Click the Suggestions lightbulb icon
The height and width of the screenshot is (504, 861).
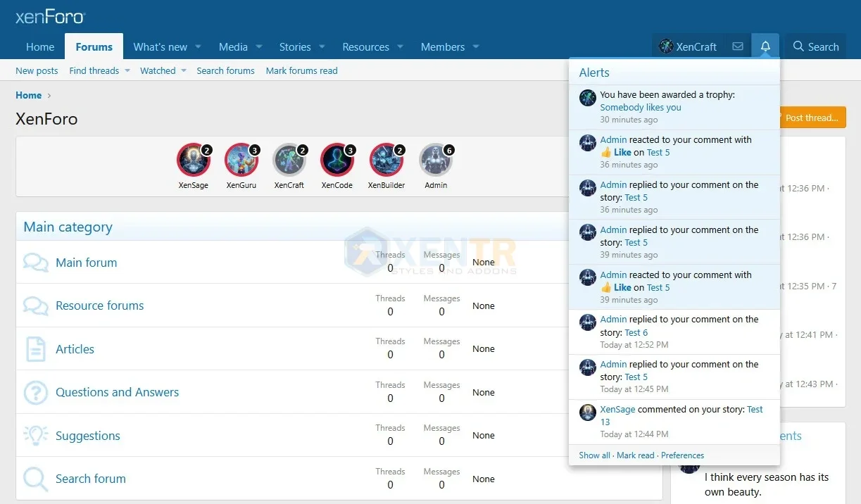[x=35, y=436]
